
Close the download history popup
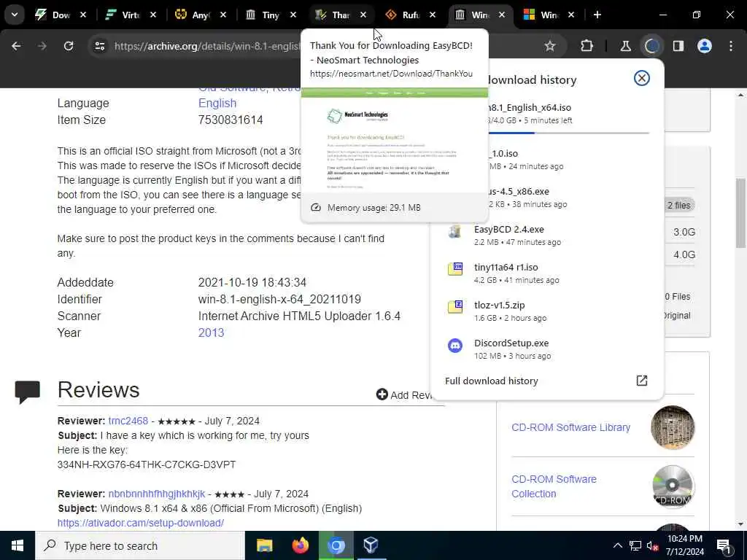(x=642, y=78)
